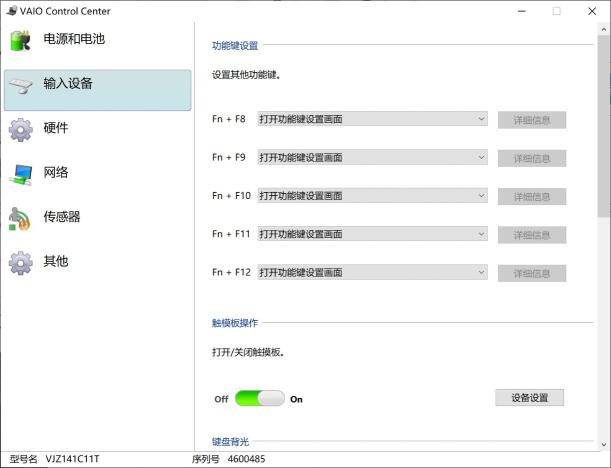611x468 pixels.
Task: Click the gear icon next to 硬件
Action: click(21, 130)
